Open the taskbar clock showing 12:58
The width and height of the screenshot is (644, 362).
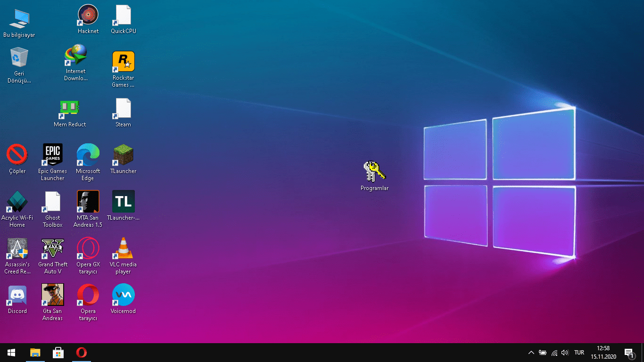[x=603, y=353]
